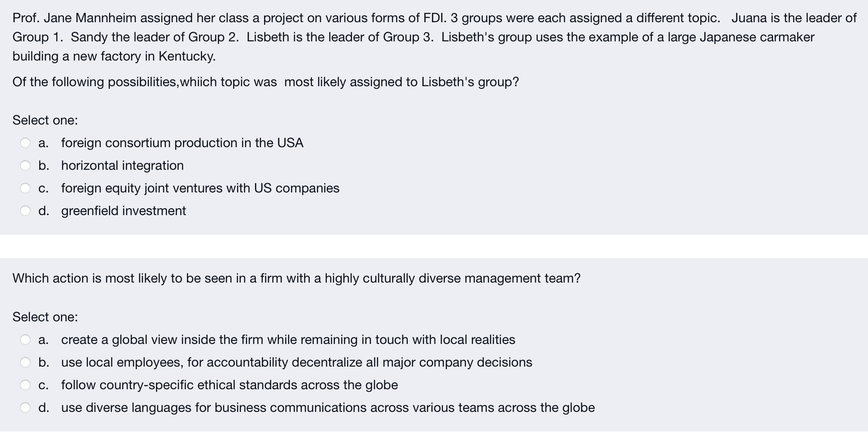Select radio for create a global view answer
The height and width of the screenshot is (438, 868).
point(26,340)
